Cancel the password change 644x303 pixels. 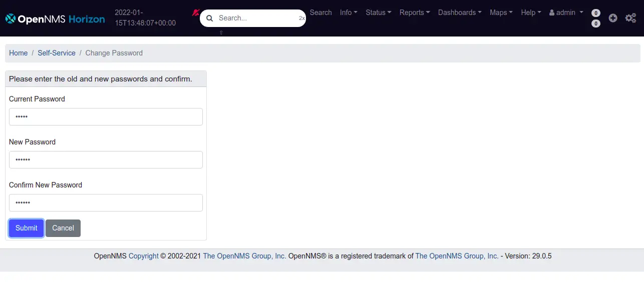pos(63,228)
